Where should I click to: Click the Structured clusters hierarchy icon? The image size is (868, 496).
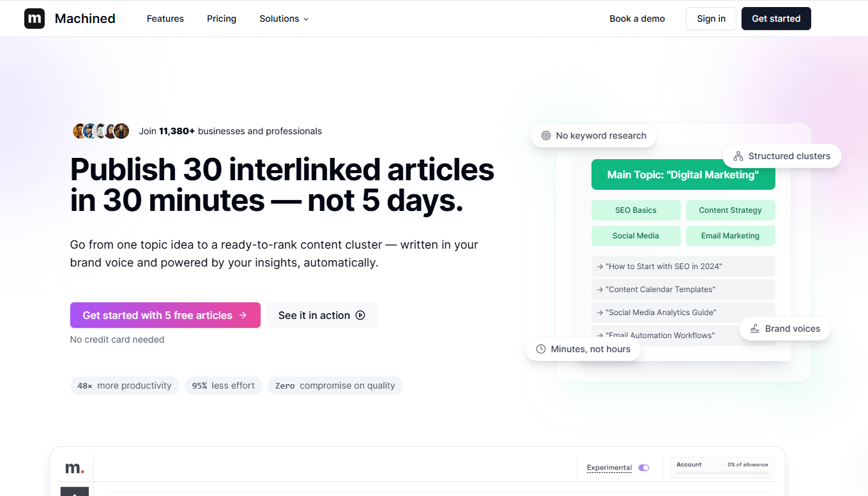738,156
